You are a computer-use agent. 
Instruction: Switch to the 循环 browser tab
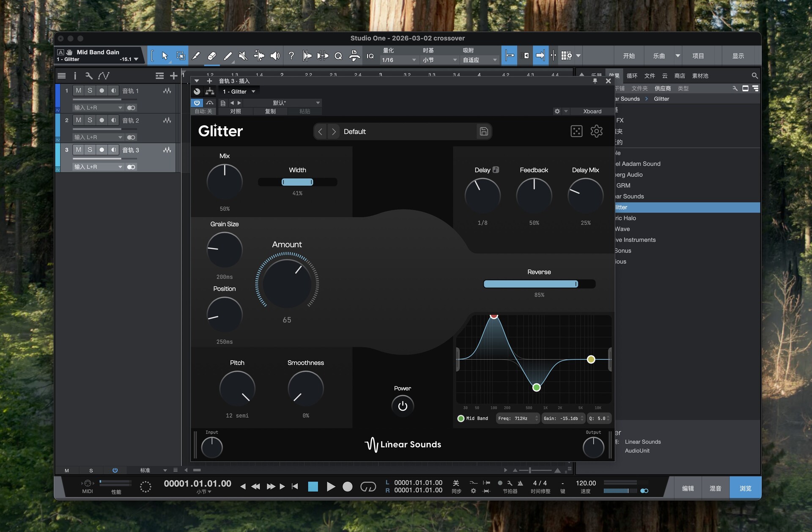[632, 76]
